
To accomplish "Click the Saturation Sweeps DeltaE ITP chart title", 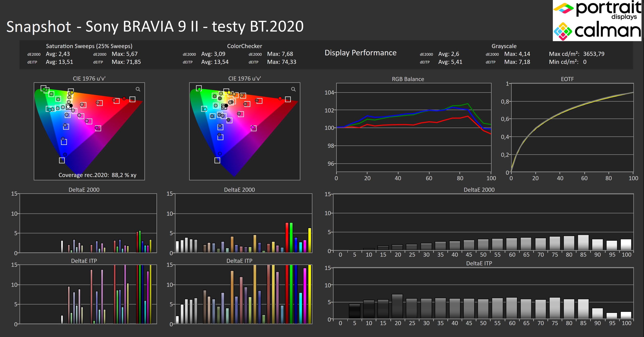I will click(x=84, y=261).
